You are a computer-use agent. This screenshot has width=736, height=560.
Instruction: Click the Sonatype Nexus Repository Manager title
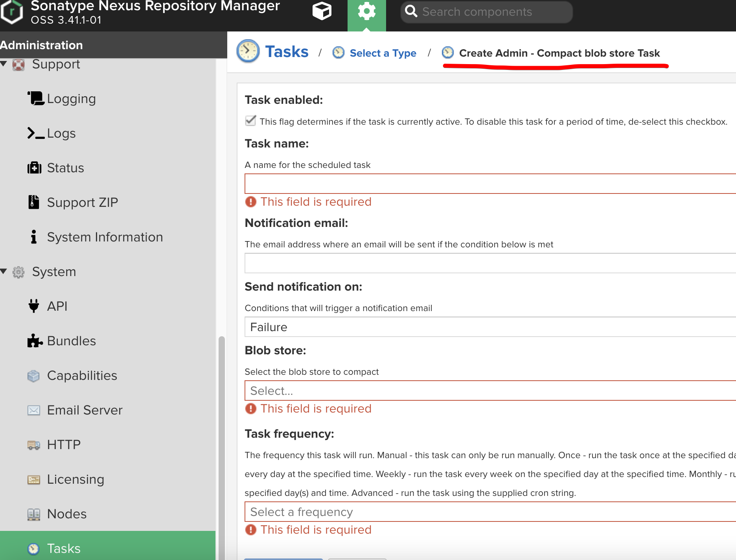click(155, 6)
